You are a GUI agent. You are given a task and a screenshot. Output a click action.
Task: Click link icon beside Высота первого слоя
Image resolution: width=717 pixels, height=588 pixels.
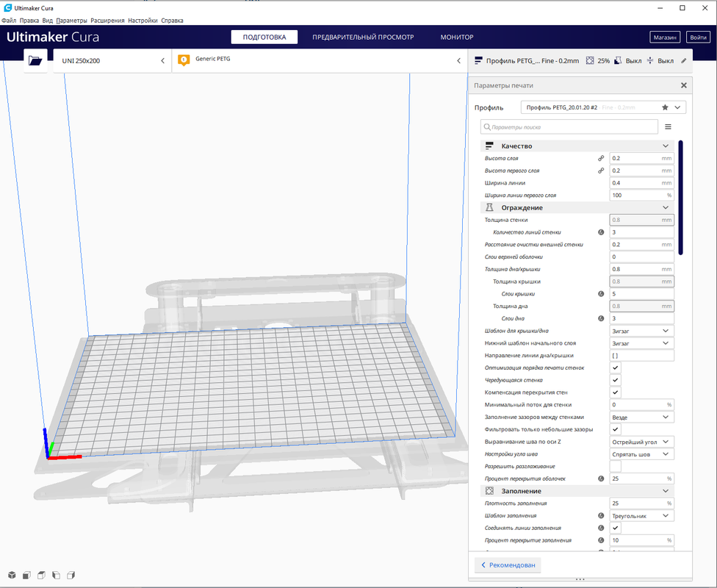[601, 171]
